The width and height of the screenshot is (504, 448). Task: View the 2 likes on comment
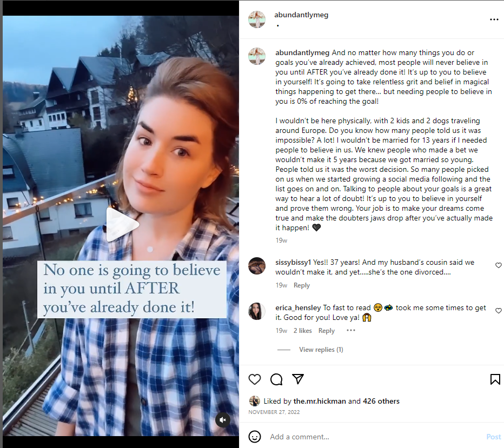pyautogui.click(x=302, y=330)
